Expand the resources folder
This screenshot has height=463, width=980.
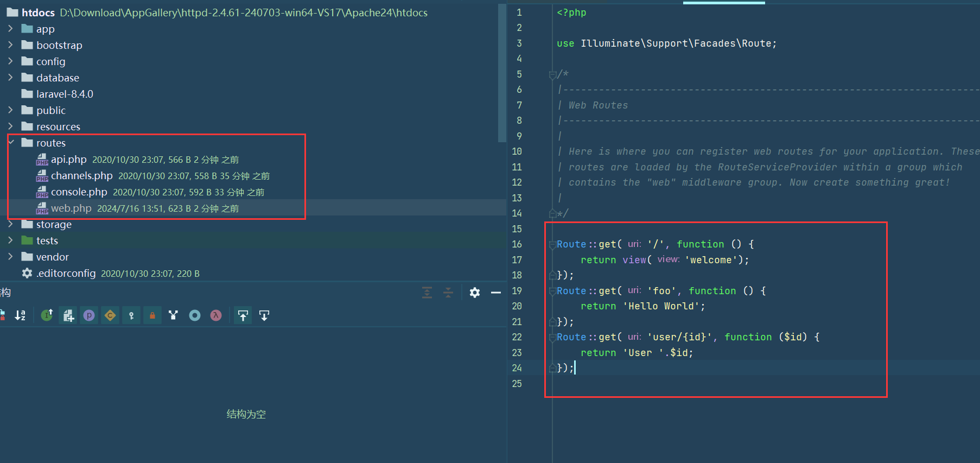click(x=10, y=126)
